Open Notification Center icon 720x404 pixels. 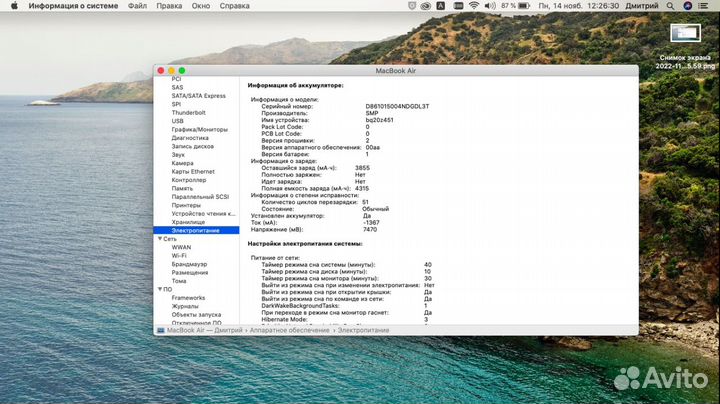pos(703,6)
